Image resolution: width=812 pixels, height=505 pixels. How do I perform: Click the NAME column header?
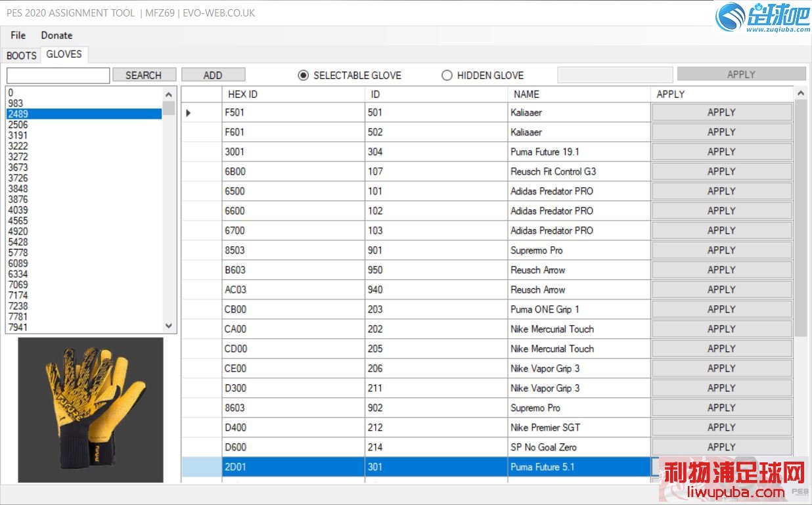coord(579,94)
